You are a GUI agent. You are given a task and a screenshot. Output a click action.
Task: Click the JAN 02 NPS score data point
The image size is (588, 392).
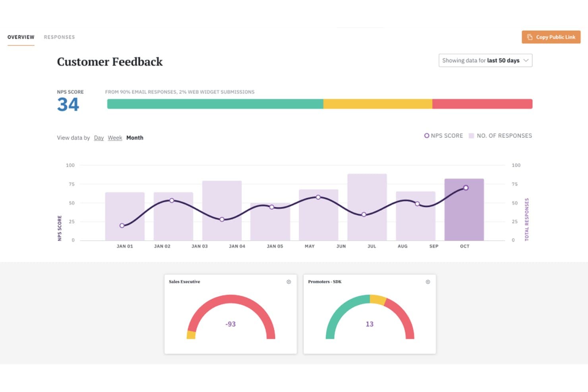pyautogui.click(x=172, y=201)
